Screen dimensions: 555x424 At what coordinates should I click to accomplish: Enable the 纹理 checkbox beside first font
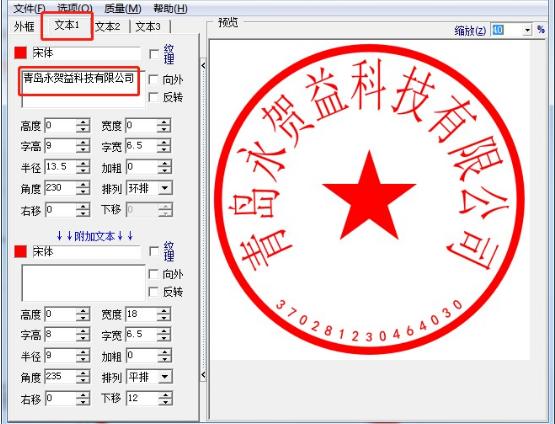coord(154,54)
